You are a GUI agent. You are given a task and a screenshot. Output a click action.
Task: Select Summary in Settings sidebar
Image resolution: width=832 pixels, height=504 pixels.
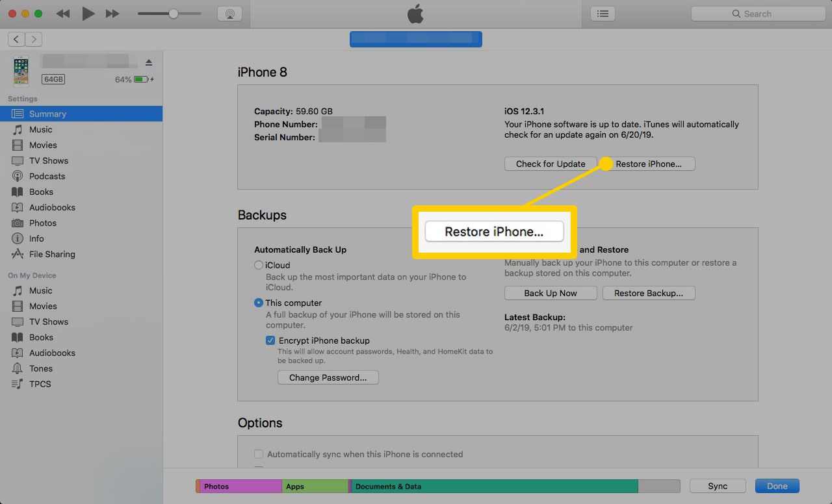(x=81, y=114)
